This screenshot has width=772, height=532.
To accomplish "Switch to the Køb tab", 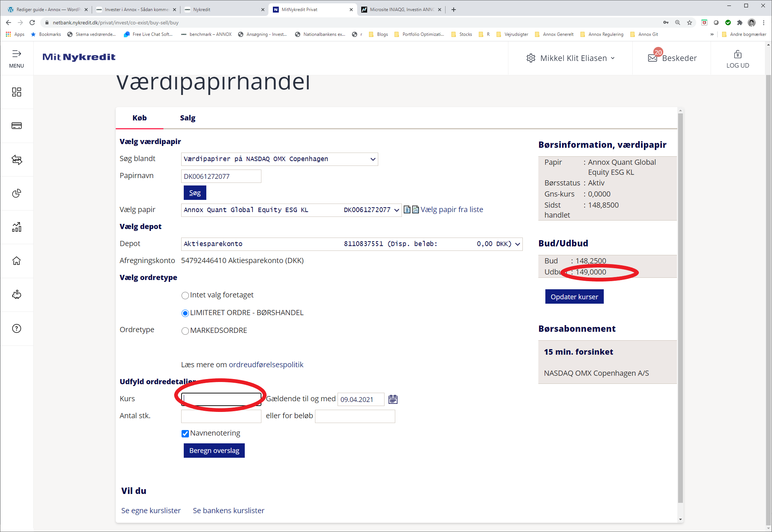I will tap(139, 118).
